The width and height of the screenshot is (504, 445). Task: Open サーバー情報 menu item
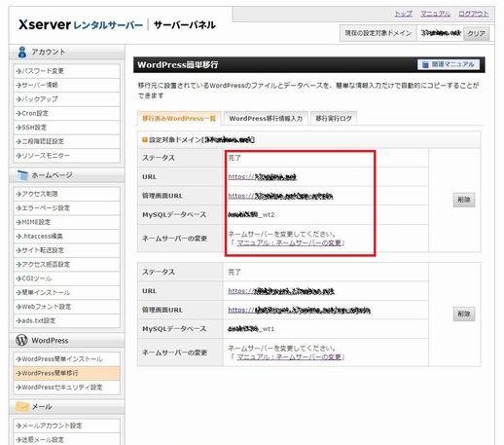click(67, 85)
